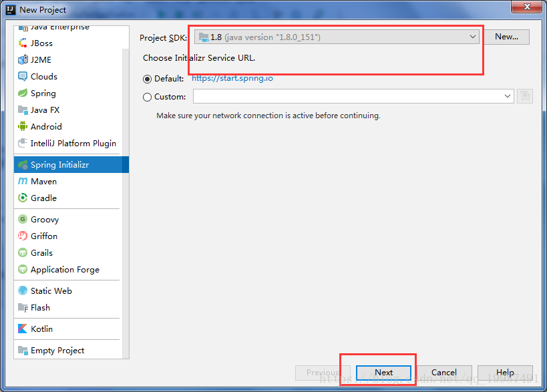Image resolution: width=547 pixels, height=392 pixels.
Task: Click the New... SDK button
Action: [506, 37]
